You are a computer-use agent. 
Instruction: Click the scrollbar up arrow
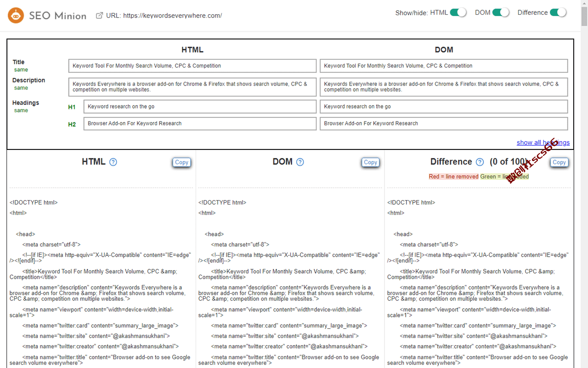pyautogui.click(x=584, y=3)
